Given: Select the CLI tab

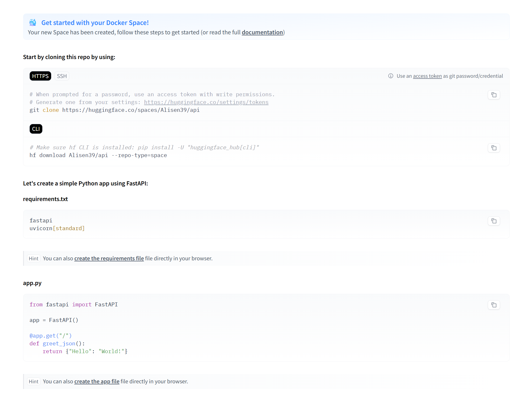Looking at the screenshot, I should tap(36, 129).
